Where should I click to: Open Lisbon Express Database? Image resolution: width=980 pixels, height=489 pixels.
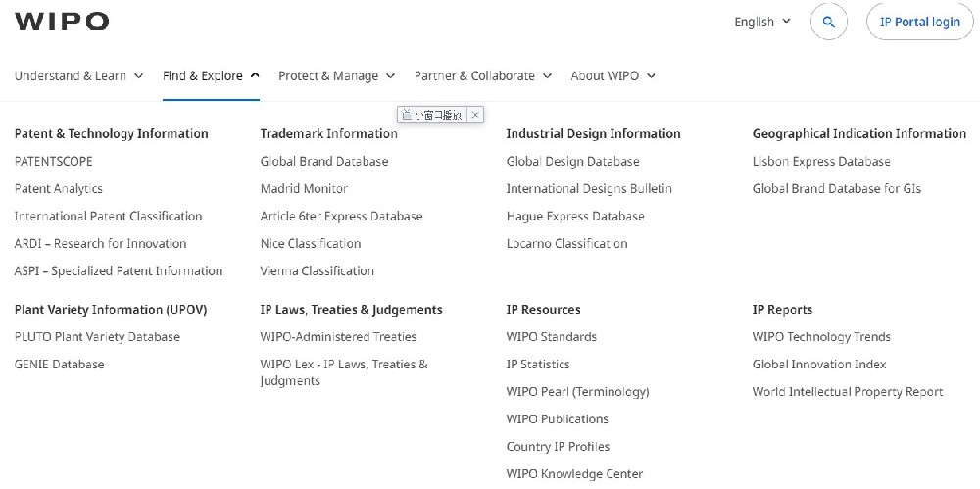821,162
